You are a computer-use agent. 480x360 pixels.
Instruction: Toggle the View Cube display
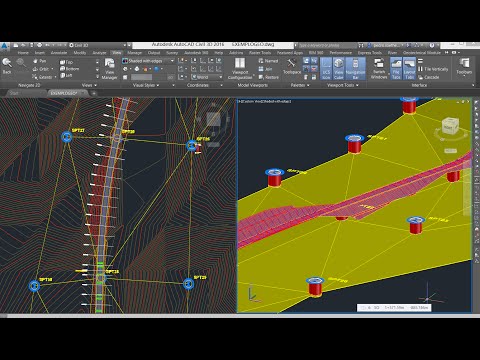click(338, 69)
